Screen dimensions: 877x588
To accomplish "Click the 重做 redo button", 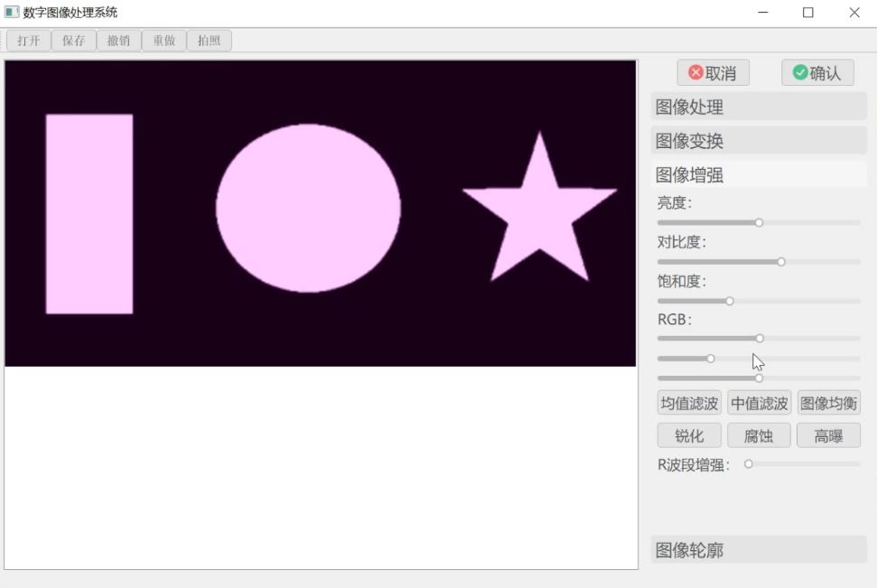I will [163, 41].
